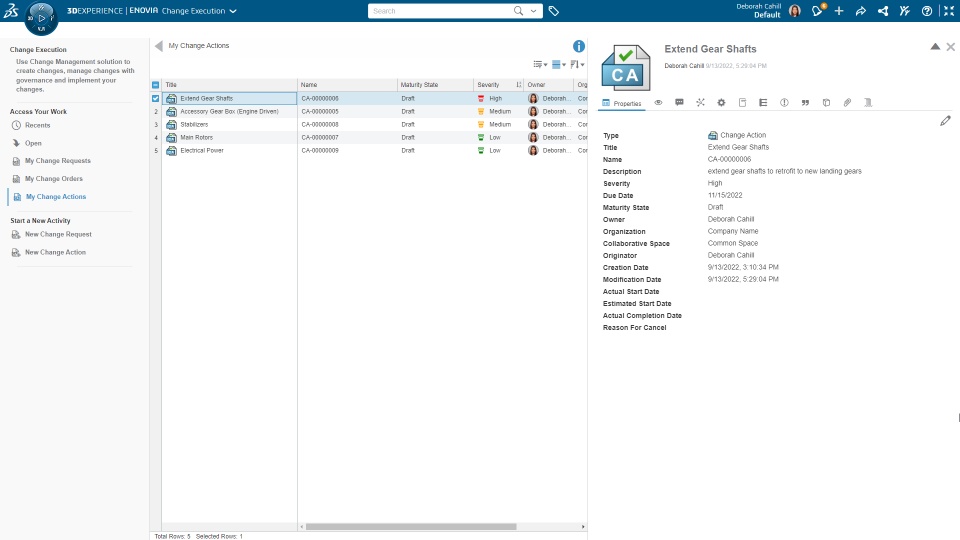This screenshot has width=960, height=540.
Task: Collapse the left navigation panel arrow
Action: (159, 46)
